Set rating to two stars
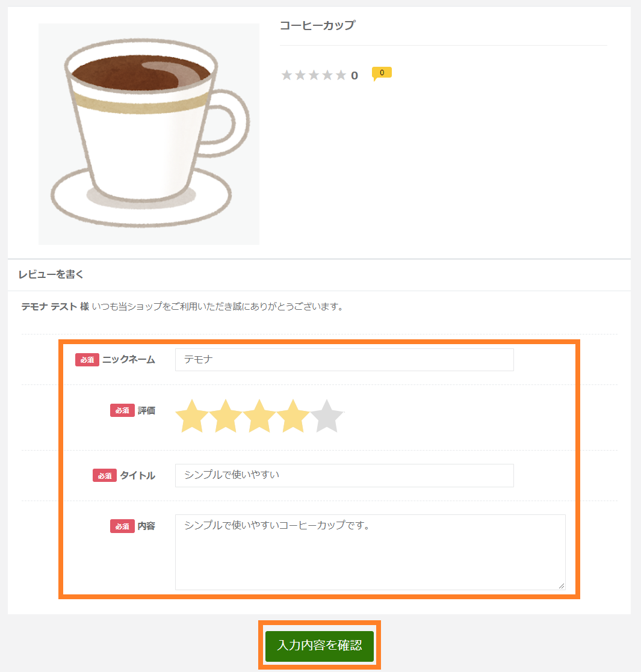This screenshot has width=641, height=672. (226, 416)
